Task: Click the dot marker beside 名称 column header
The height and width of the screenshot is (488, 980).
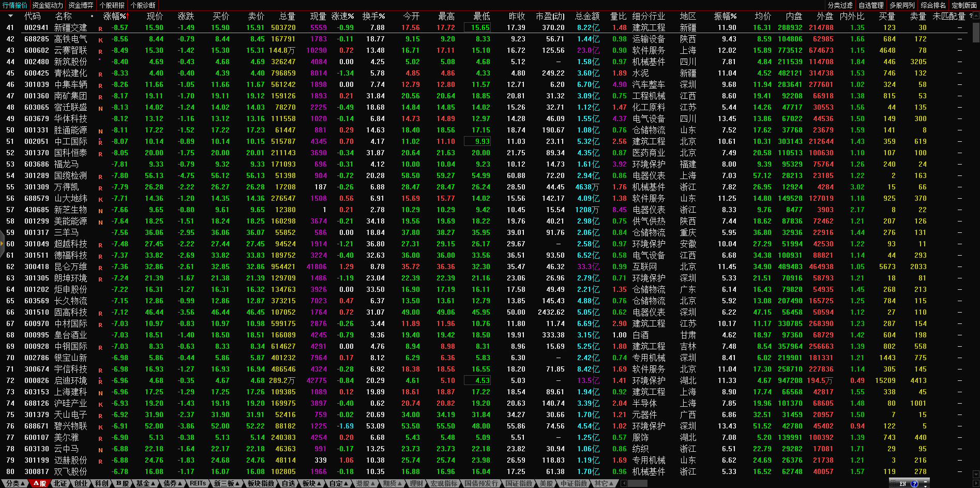Action: [92, 17]
